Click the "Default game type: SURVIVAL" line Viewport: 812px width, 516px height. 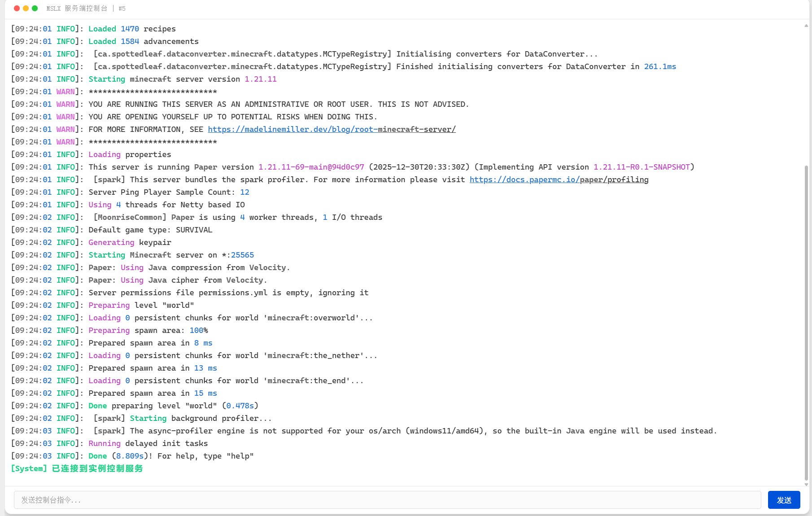(150, 230)
